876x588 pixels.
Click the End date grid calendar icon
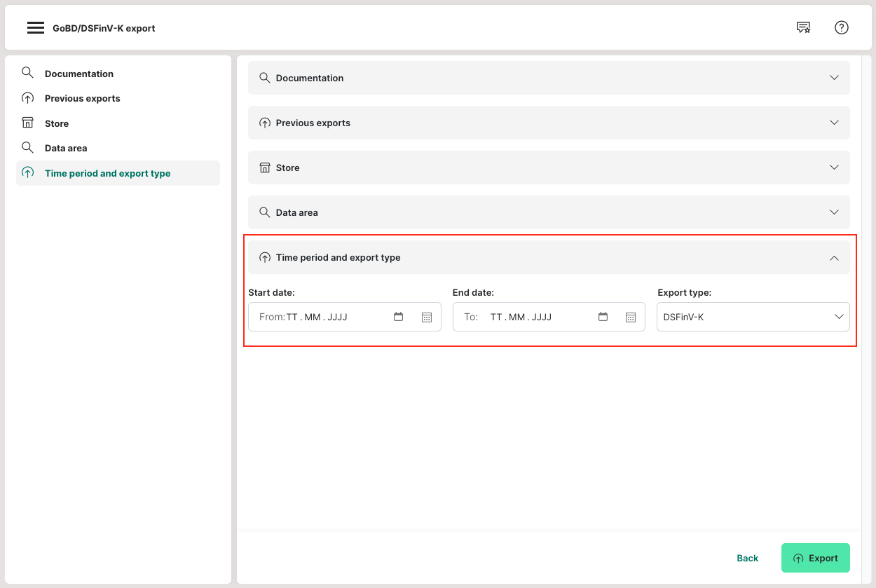coord(631,317)
